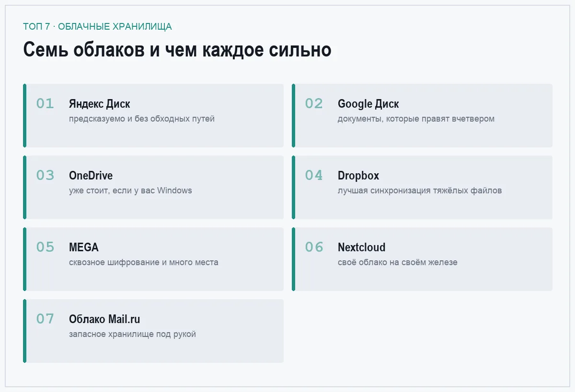Click 'документы, которые правят вчетвером' description

point(416,119)
